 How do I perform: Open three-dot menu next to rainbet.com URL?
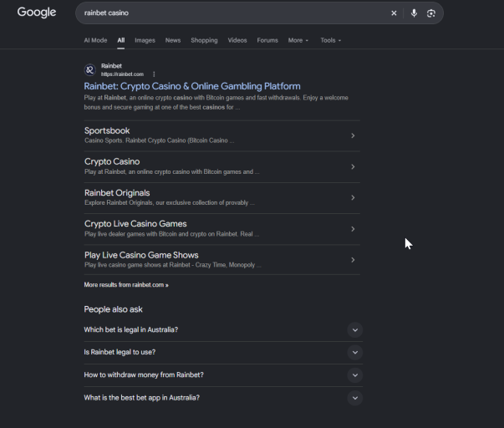(x=154, y=74)
